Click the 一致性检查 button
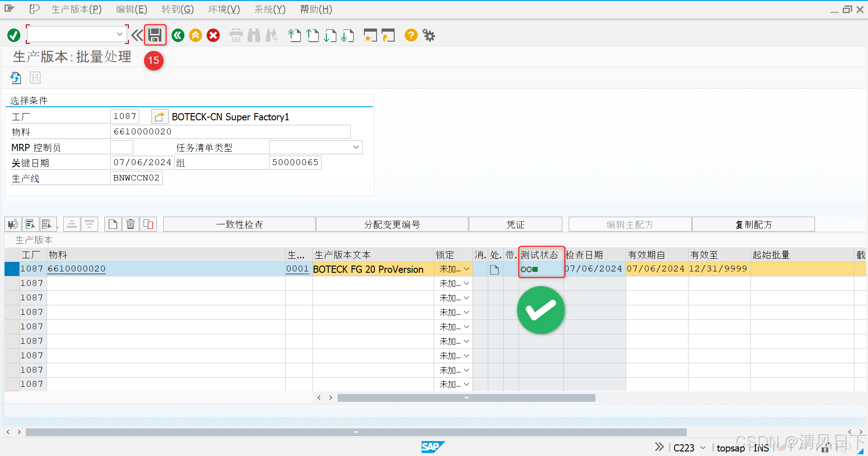The width and height of the screenshot is (868, 456). coord(239,224)
